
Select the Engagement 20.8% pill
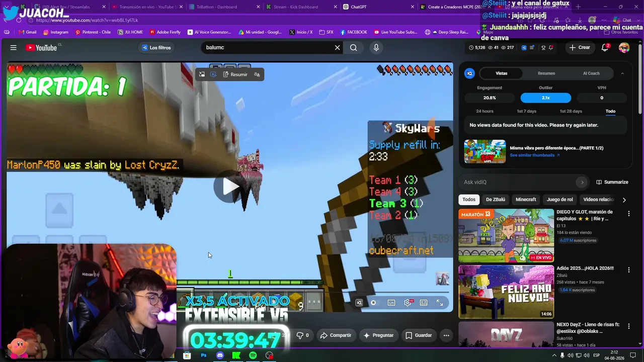point(490,98)
